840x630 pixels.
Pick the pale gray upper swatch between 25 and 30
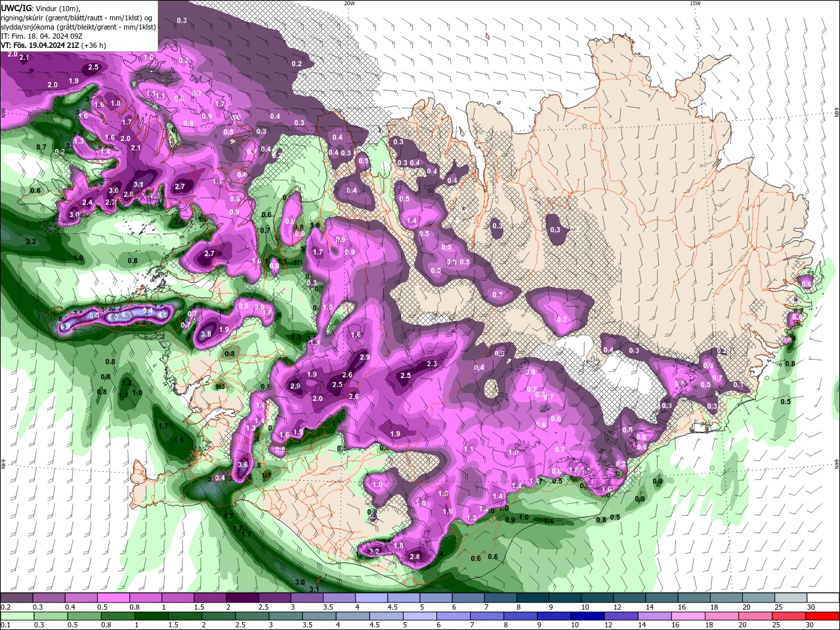tap(791, 598)
